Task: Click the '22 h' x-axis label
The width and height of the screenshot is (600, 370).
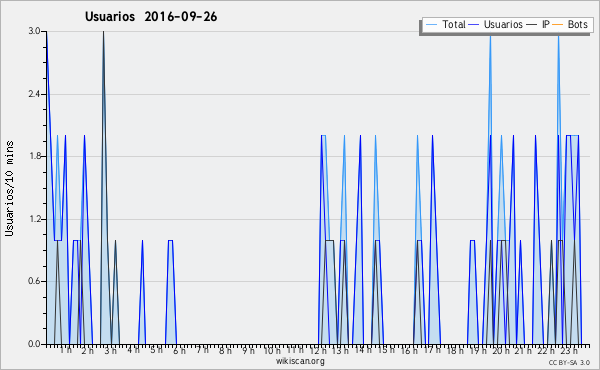Action: [546, 350]
